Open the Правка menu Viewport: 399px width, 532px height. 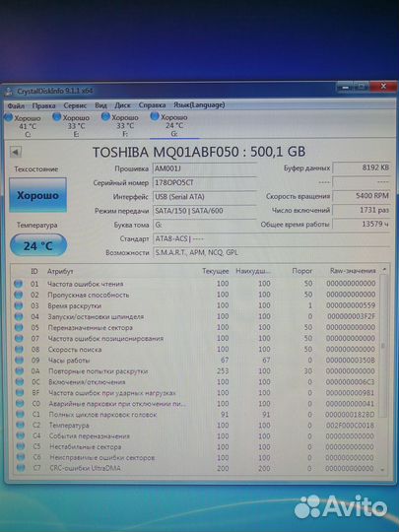tap(43, 105)
